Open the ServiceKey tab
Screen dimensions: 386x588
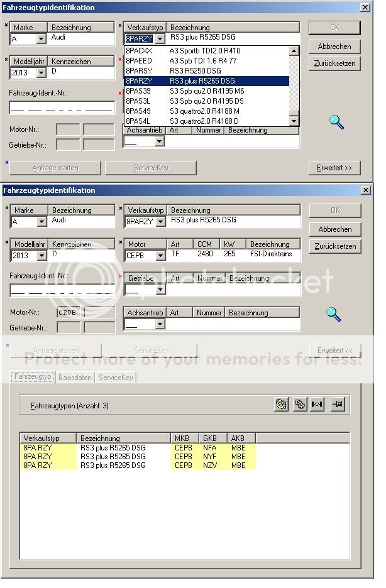(116, 378)
